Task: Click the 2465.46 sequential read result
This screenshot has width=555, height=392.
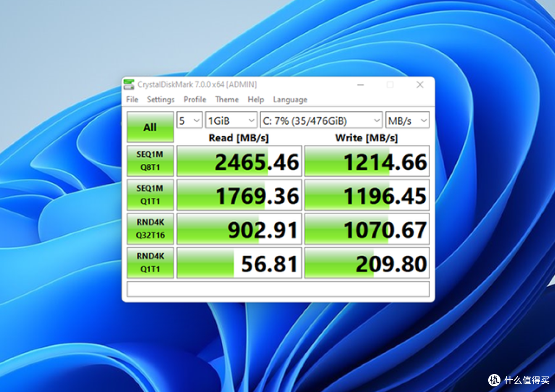Action: (239, 161)
